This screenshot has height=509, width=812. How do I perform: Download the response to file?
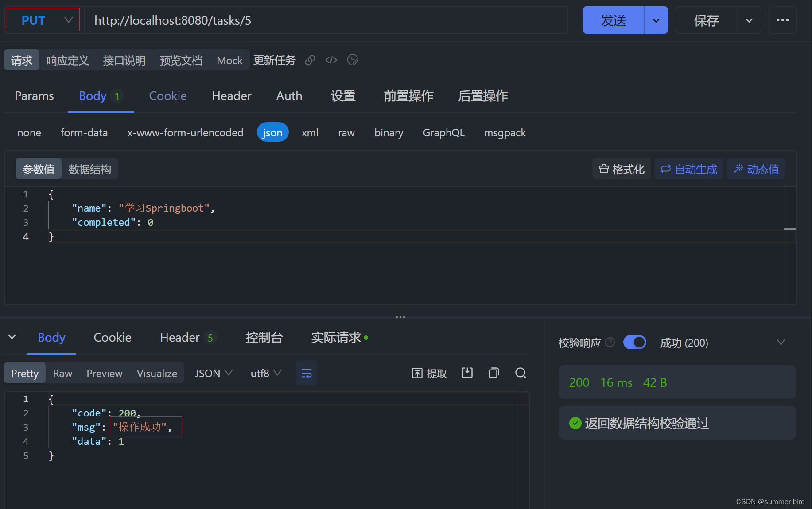[467, 373]
